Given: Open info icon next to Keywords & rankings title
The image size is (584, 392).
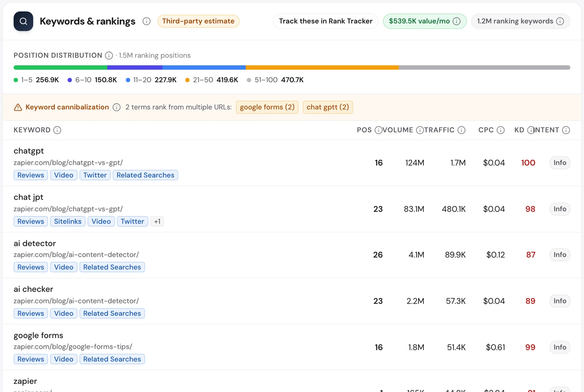Looking at the screenshot, I should click(146, 21).
